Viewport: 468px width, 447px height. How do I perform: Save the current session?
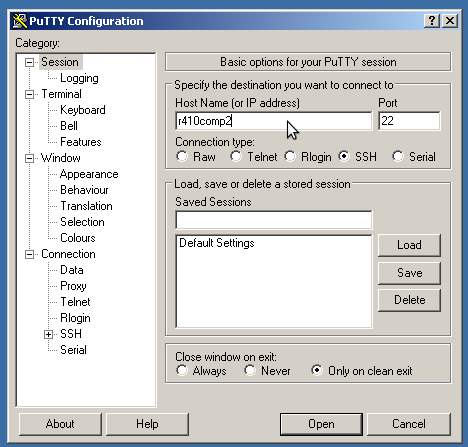click(x=409, y=273)
